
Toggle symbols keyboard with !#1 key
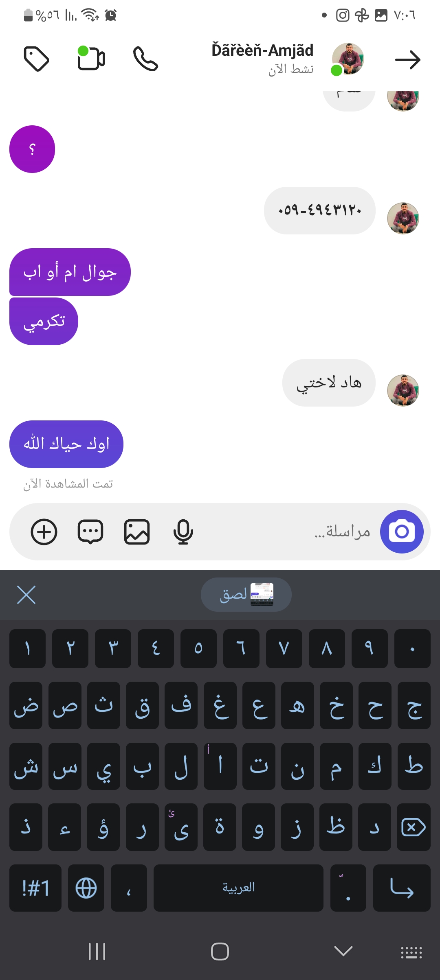point(35,888)
